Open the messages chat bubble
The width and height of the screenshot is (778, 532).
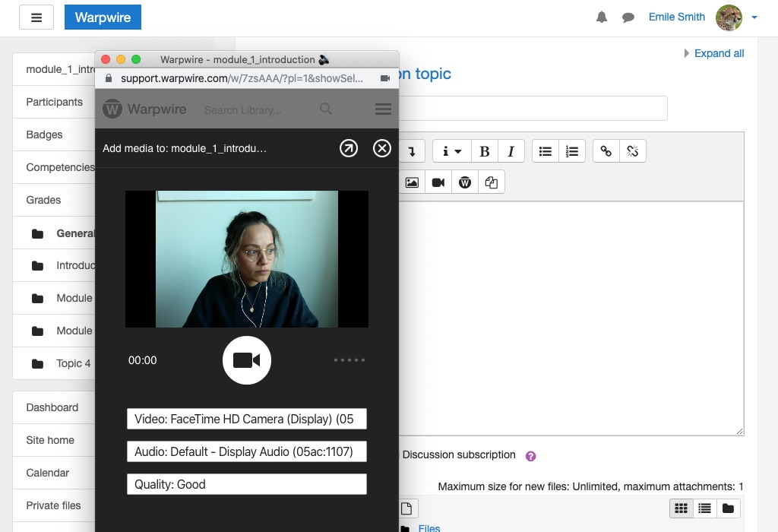pos(628,18)
